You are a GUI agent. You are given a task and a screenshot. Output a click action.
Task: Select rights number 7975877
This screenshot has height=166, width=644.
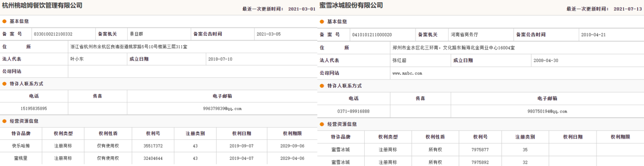click(480, 149)
